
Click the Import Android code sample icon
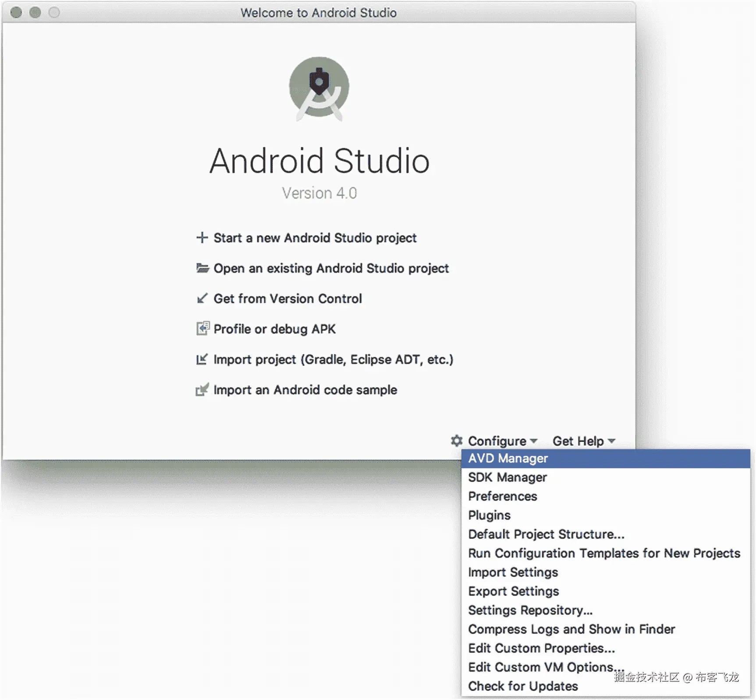click(202, 389)
